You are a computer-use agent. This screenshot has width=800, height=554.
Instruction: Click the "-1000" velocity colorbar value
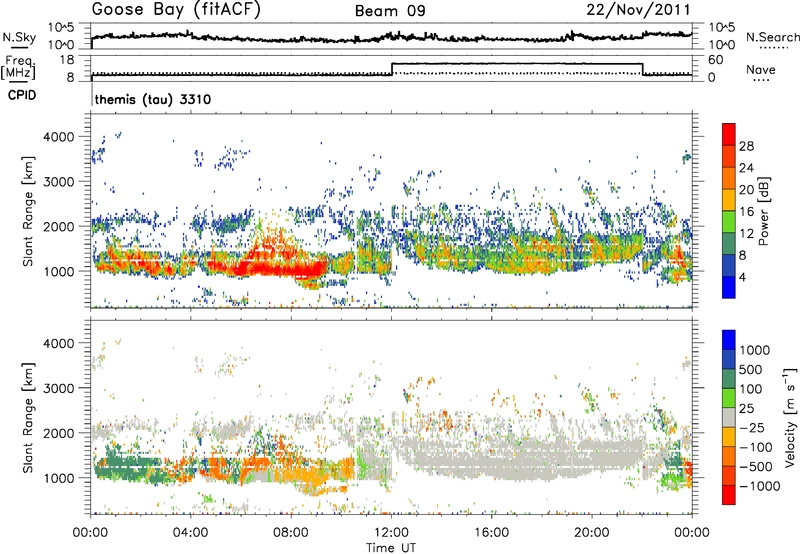click(759, 486)
